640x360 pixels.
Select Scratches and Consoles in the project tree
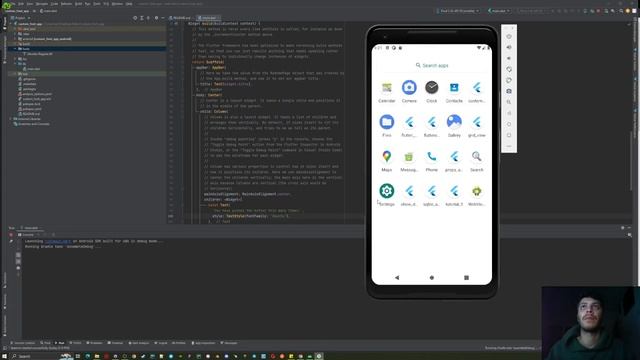point(31,124)
